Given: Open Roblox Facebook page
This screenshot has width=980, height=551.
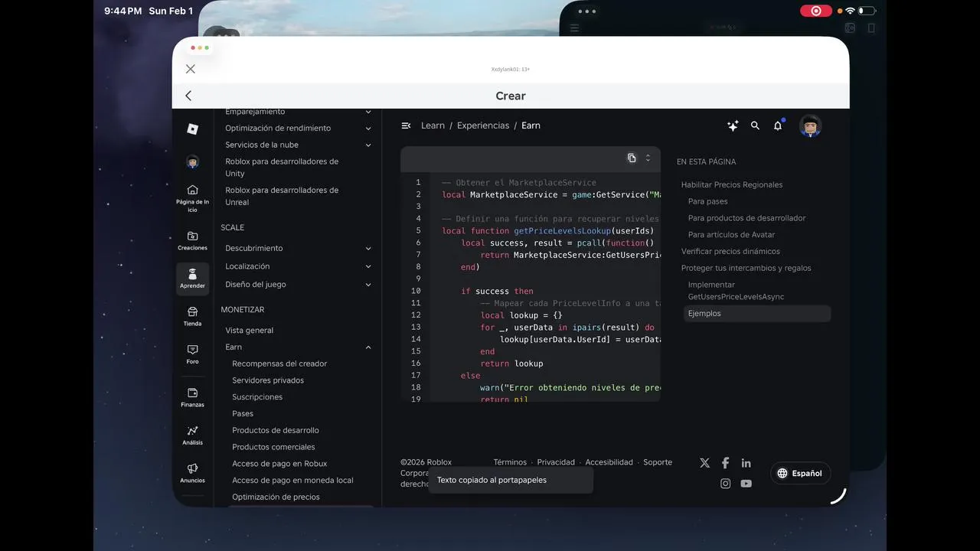Looking at the screenshot, I should (725, 463).
